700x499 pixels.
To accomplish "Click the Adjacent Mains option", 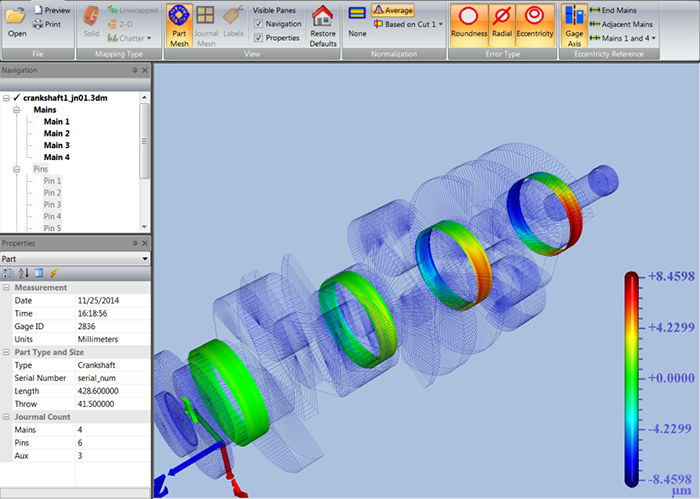I will [624, 23].
